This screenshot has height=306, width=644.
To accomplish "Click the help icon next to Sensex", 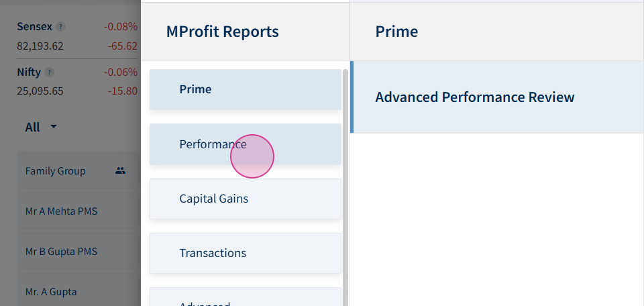I will click(x=60, y=27).
